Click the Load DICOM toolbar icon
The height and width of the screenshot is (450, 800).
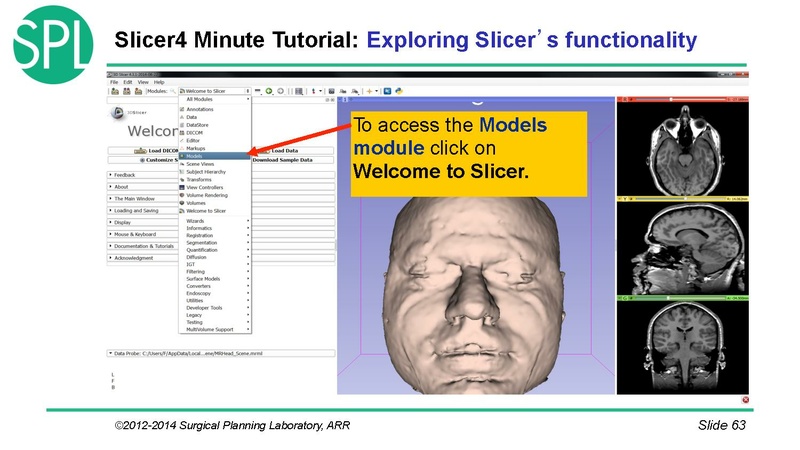[127, 91]
